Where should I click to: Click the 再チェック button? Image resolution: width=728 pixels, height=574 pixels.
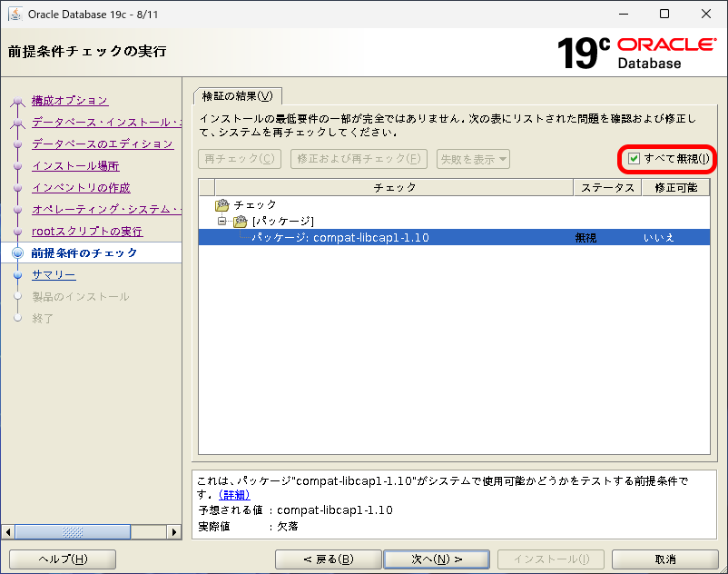tap(240, 159)
